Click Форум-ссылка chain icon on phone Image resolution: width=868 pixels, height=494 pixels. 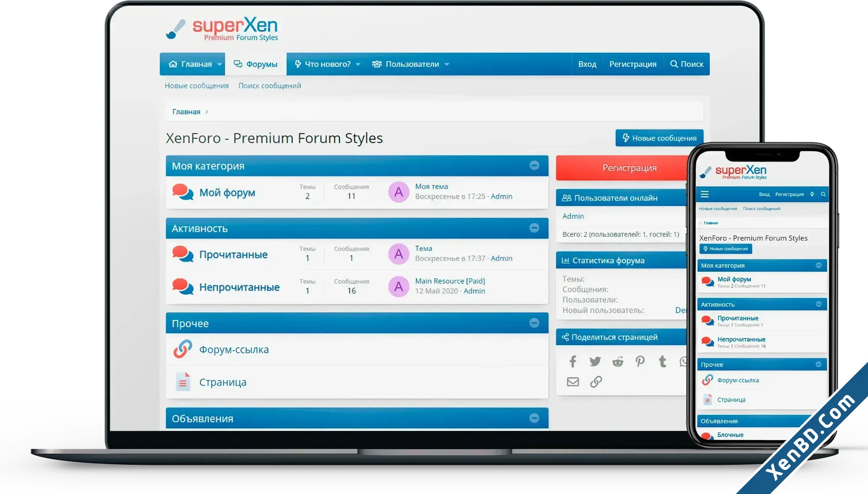[x=707, y=380]
